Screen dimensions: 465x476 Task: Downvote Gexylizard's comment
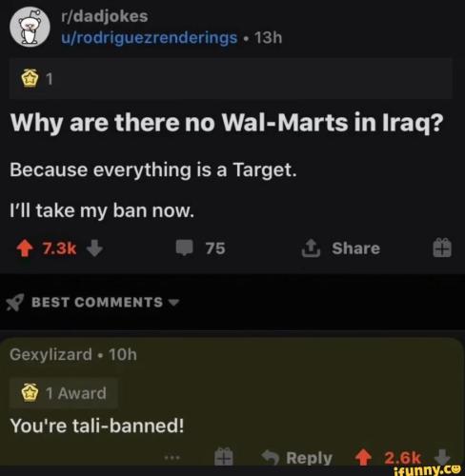pos(442,457)
